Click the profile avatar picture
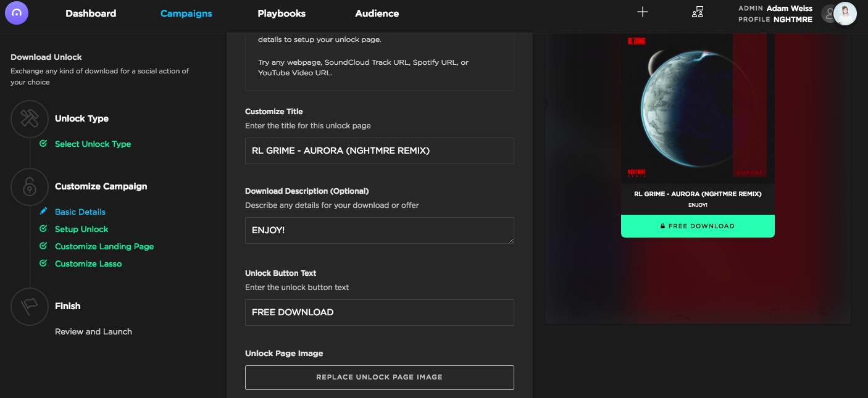The width and height of the screenshot is (868, 398). 845,14
